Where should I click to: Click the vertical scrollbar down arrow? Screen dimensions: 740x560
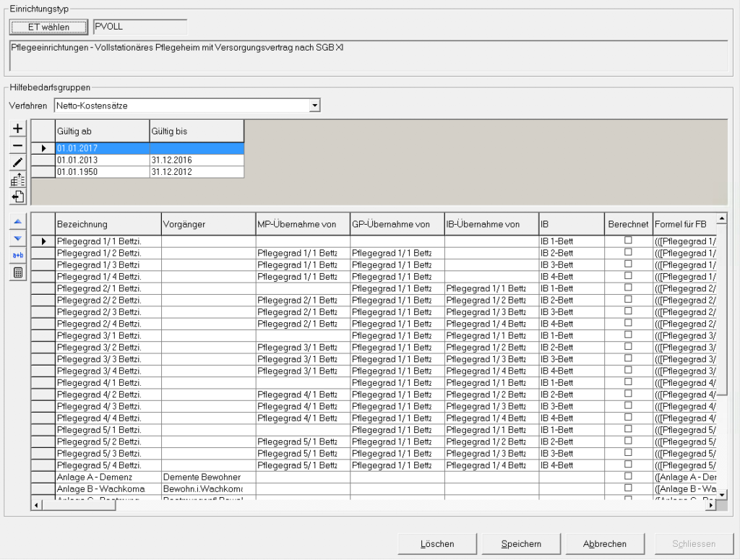(722, 494)
